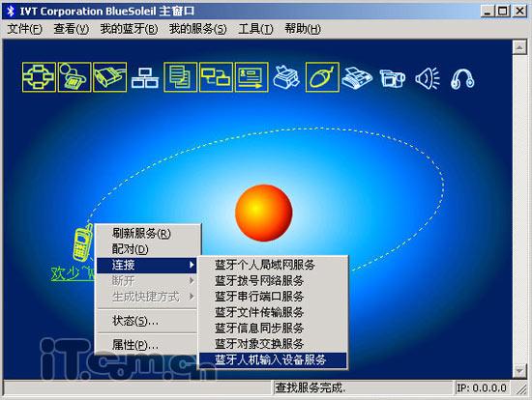Screen dimensions: 532x400
Task: Choose 状态(S)... in context menu
Action: point(147,321)
